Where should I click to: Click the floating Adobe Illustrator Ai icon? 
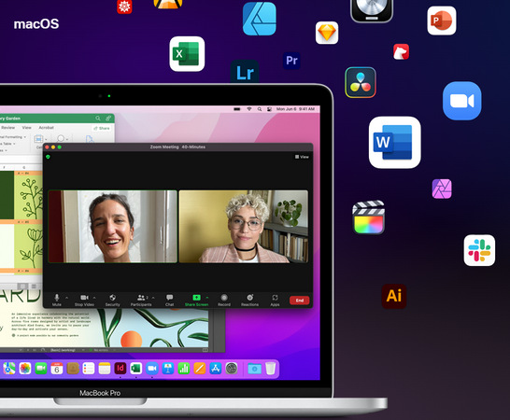394,296
